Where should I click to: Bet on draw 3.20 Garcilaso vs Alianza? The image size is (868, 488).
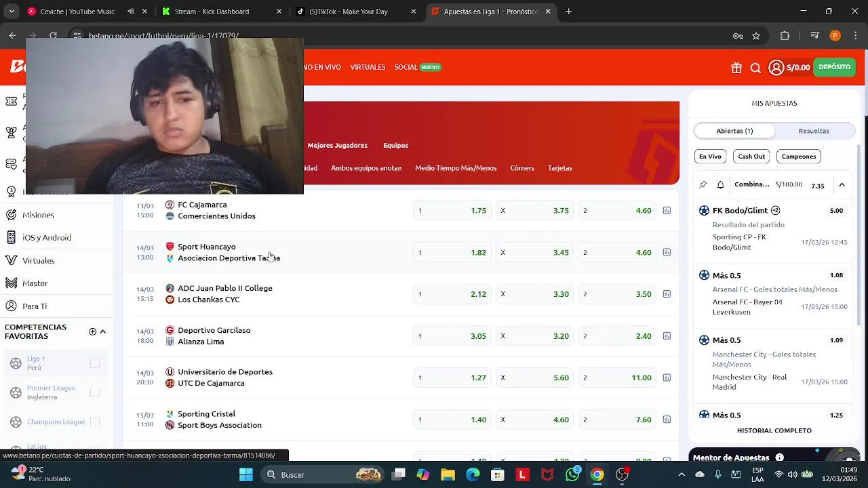[x=534, y=336]
